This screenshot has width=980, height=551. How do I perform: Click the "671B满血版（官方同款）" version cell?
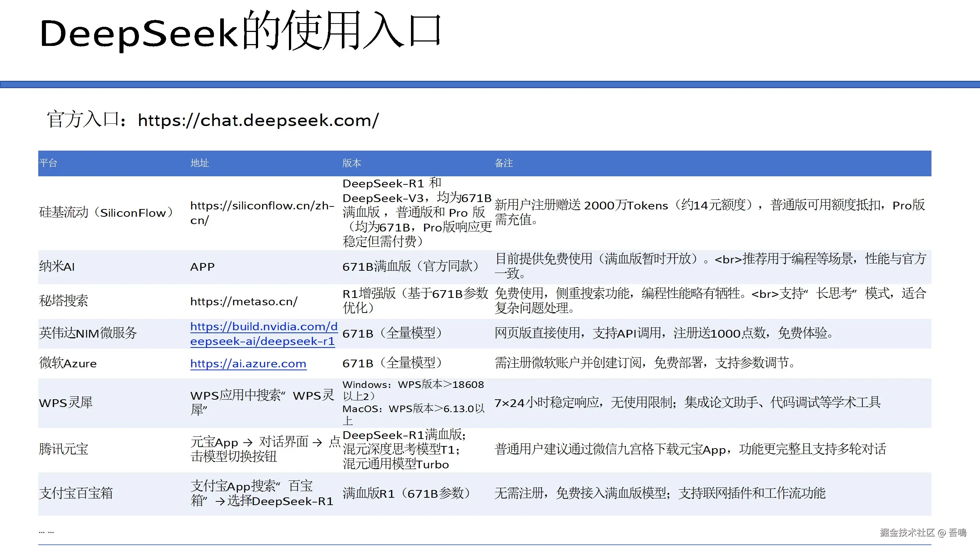pos(410,267)
